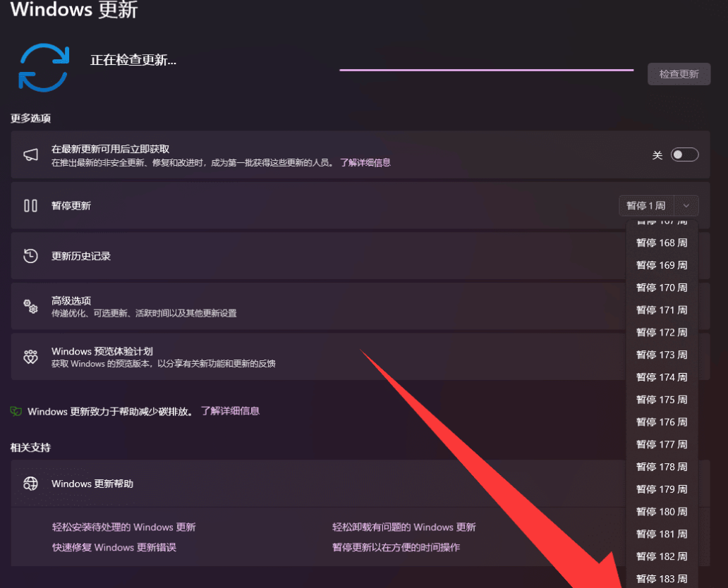Choose 暂停 183 周 from dropdown
Image resolution: width=728 pixels, height=588 pixels.
(x=662, y=578)
